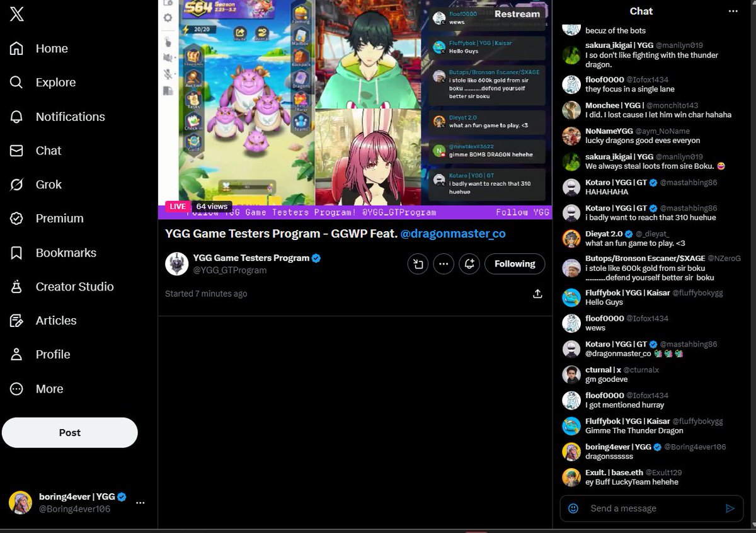Click Butops/Bronson Escaner/$XAGE chat user name
Viewport: 756px width, 533px height.
(645, 258)
